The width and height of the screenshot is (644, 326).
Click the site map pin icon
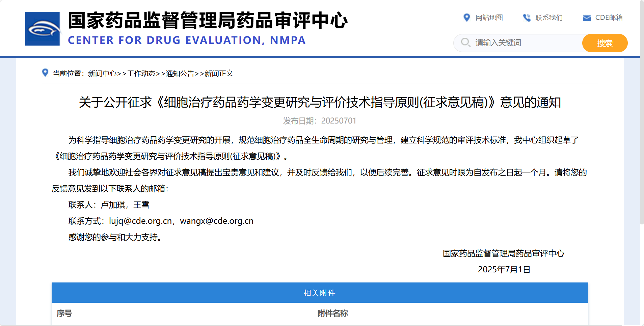point(466,18)
